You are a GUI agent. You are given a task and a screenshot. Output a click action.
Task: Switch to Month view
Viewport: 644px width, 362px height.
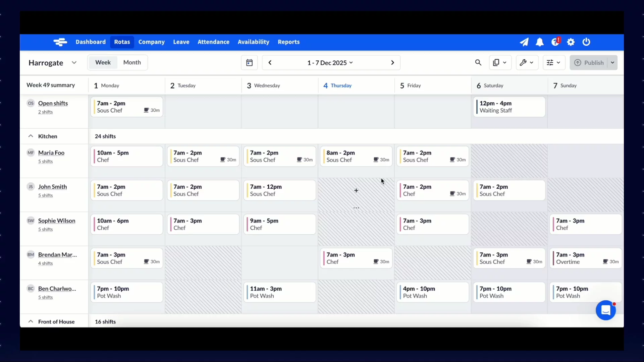pos(132,62)
